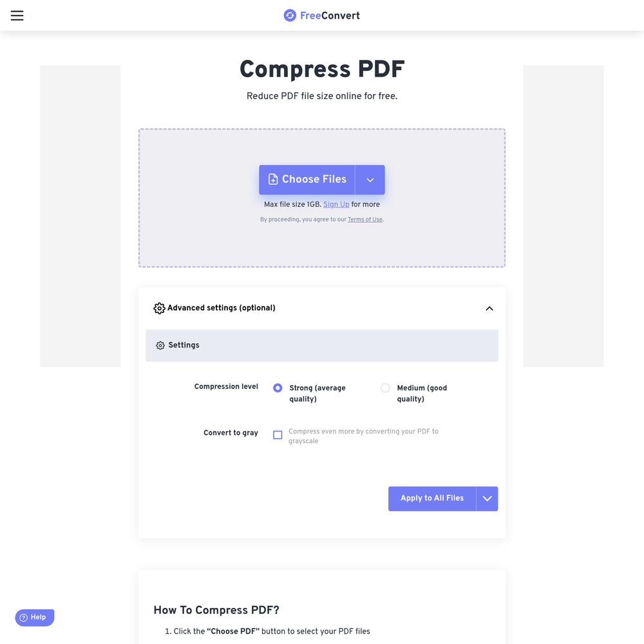Viewport: 644px width, 644px height.
Task: Open the hamburger menu
Action: click(17, 15)
